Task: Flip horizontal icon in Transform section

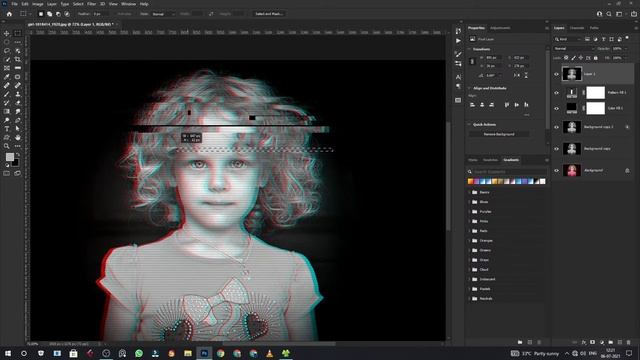Action: pyautogui.click(x=517, y=76)
